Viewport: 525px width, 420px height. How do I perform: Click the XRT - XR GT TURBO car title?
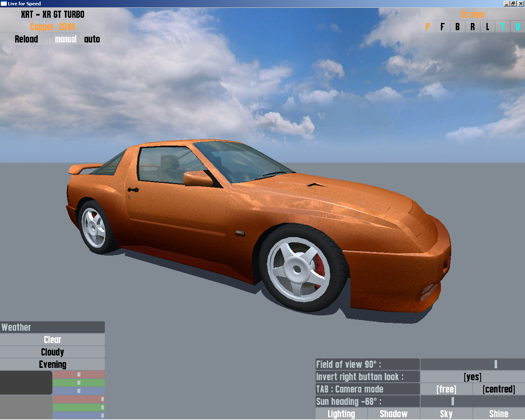pos(52,14)
